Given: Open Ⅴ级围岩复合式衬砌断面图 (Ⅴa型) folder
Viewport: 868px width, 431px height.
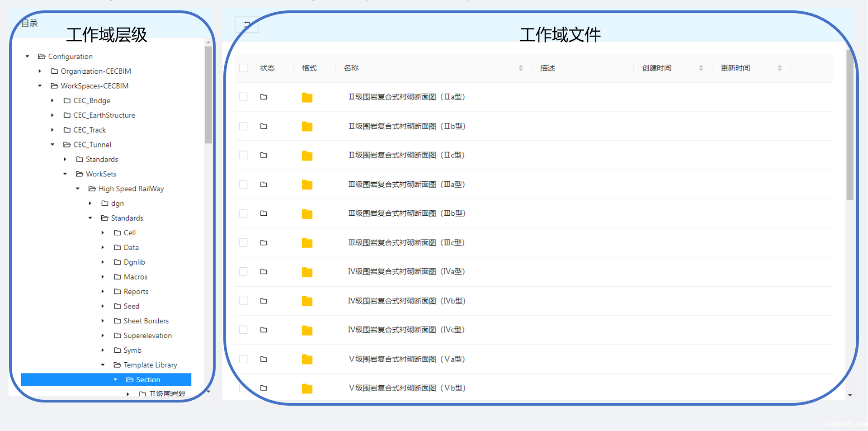Looking at the screenshot, I should (406, 359).
